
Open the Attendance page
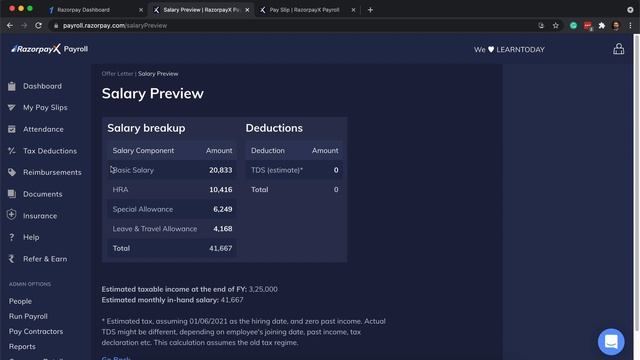(43, 129)
